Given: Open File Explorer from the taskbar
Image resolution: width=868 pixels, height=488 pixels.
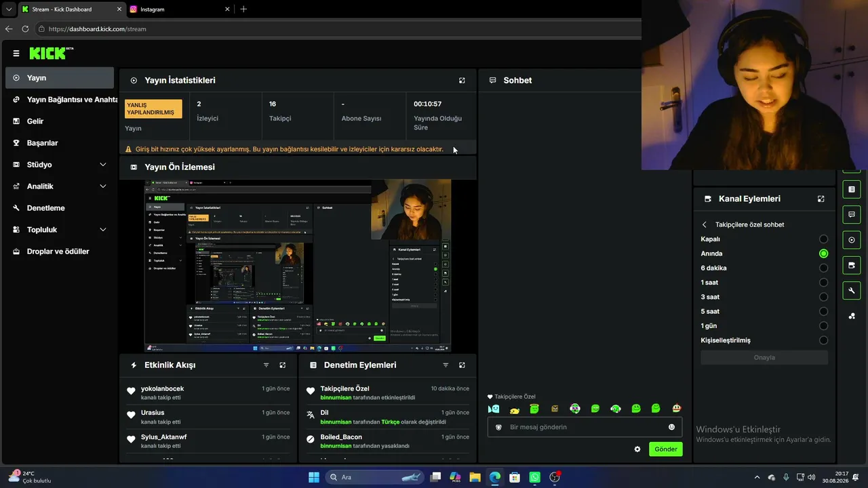Looking at the screenshot, I should (475, 477).
